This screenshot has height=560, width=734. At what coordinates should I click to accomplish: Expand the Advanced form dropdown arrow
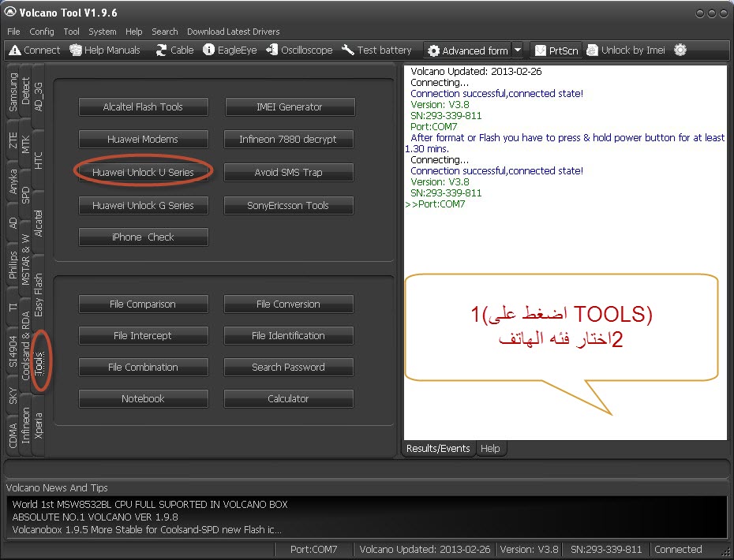coord(518,50)
